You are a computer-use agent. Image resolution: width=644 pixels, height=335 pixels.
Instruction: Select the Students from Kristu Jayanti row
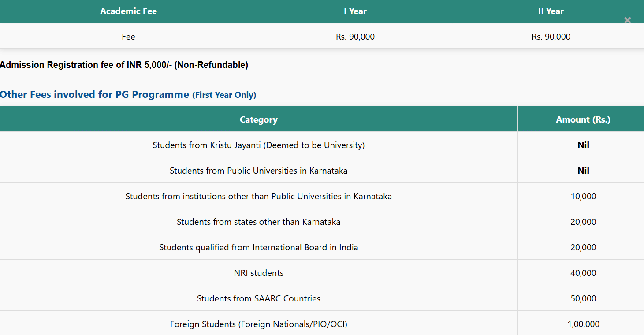pos(258,145)
